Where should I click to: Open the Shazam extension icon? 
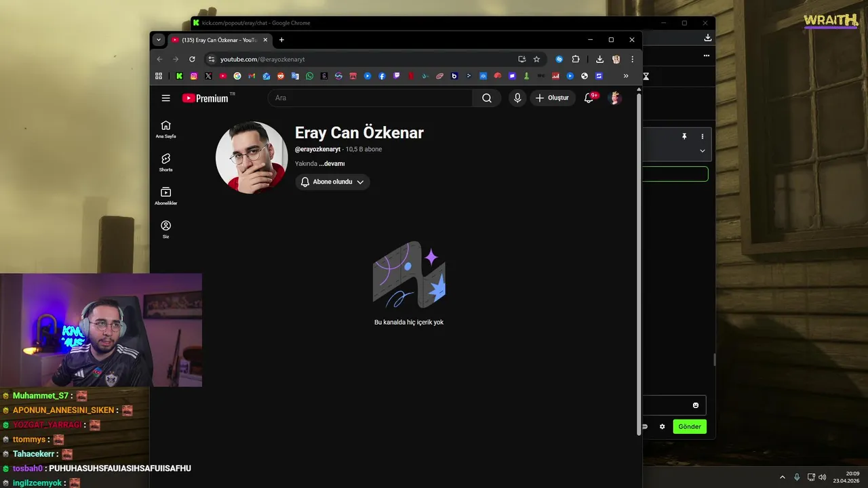coord(559,59)
